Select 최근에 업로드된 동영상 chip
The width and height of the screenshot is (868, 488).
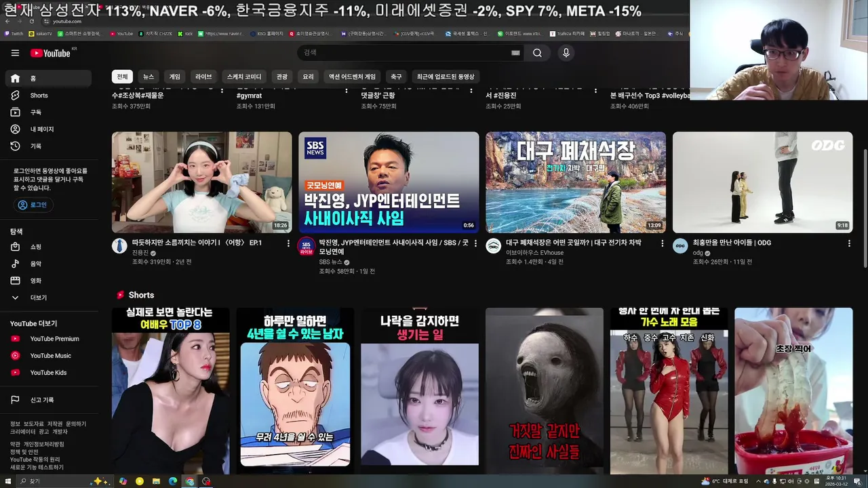click(x=446, y=77)
